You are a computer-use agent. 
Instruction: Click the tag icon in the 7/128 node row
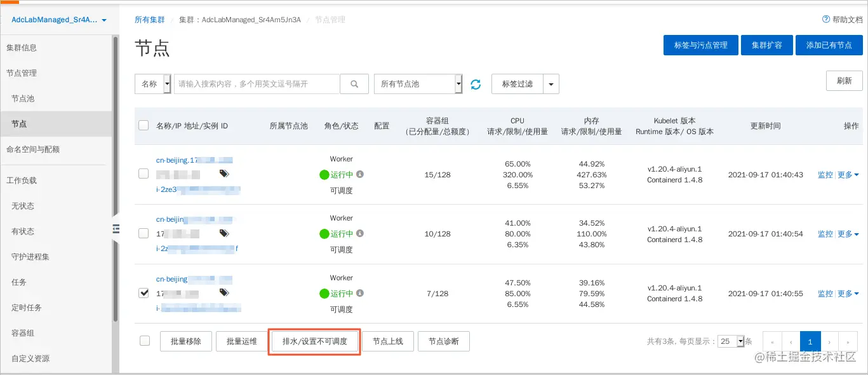pos(224,292)
